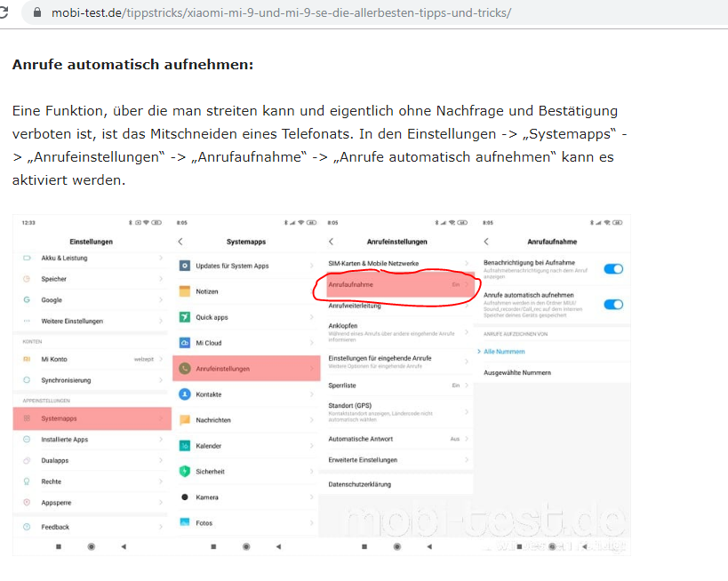Click the 'Einstellungen' title of the first phone screen

(x=91, y=242)
